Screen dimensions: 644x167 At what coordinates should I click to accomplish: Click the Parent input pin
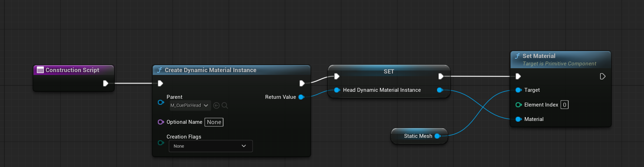(x=161, y=102)
